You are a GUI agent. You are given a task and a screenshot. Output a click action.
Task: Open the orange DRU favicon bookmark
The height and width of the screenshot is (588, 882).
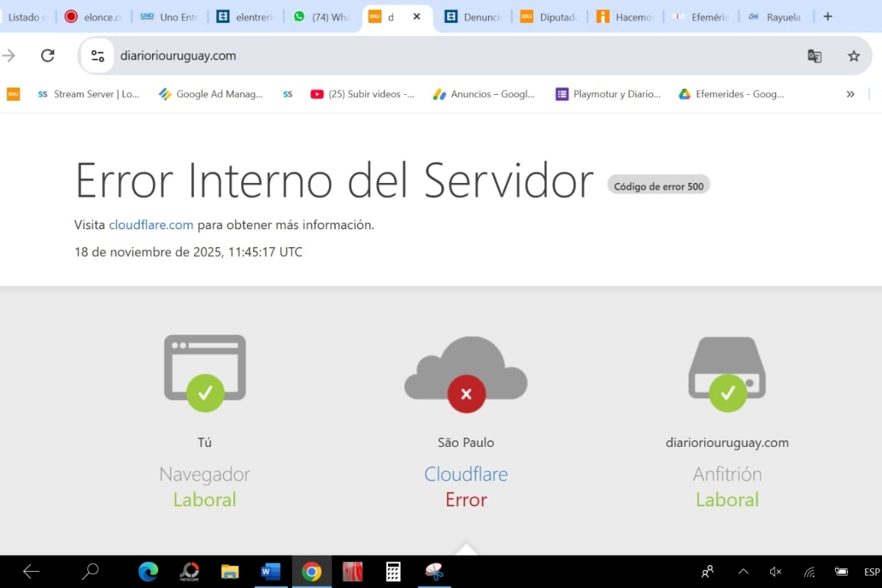coord(12,94)
